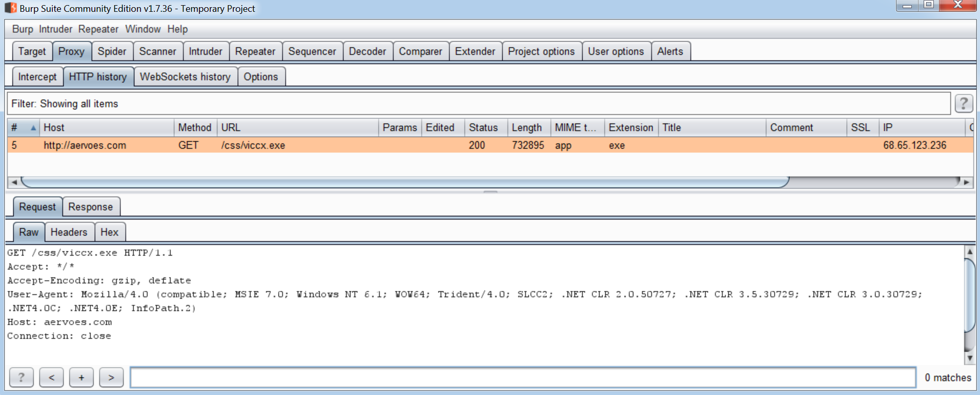The image size is (980, 395).
Task: Select the Hex view tab
Action: click(x=110, y=232)
